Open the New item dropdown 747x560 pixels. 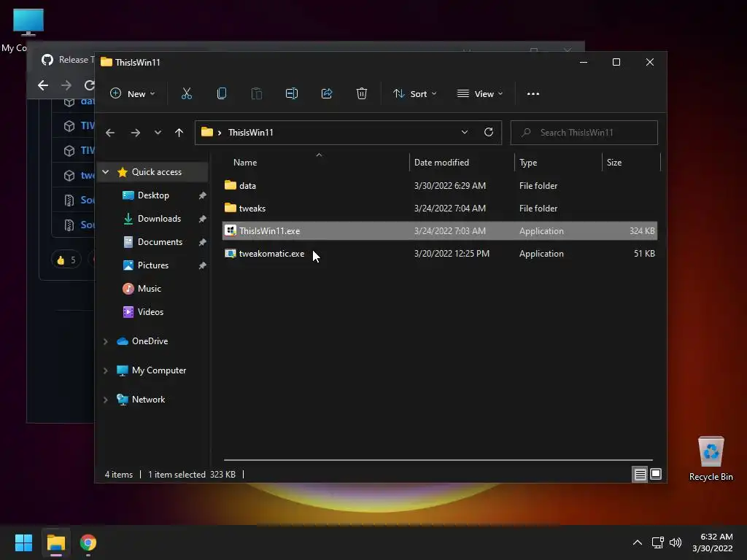click(133, 94)
